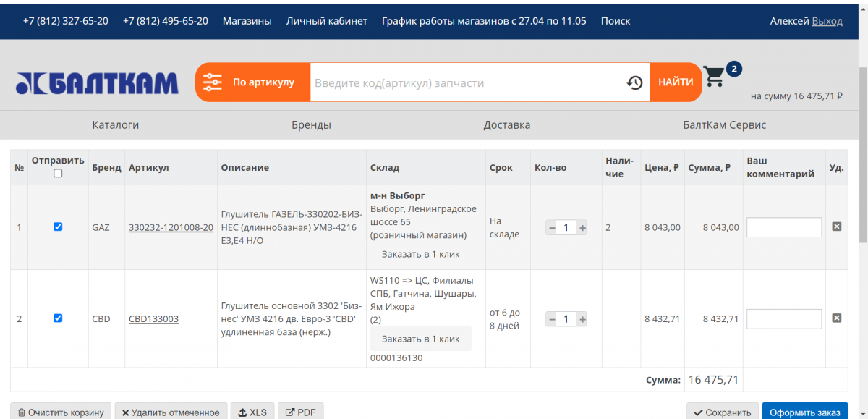Viewport: 868px width, 419px height.
Task: Decrease quantity for GAZ muffler row
Action: pyautogui.click(x=552, y=227)
